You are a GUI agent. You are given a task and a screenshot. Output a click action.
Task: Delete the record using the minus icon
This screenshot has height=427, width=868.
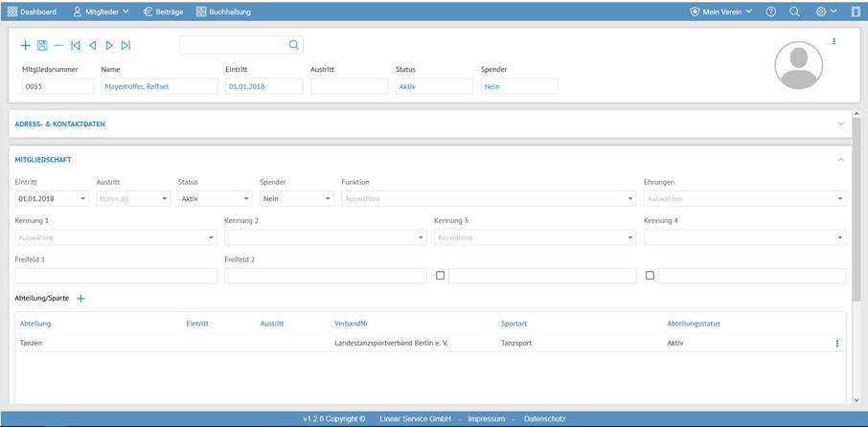58,45
